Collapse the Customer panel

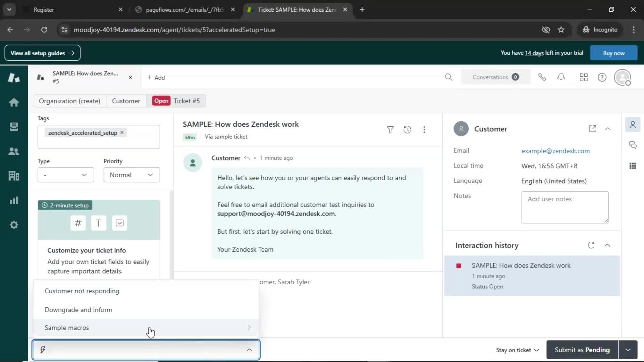(608, 129)
